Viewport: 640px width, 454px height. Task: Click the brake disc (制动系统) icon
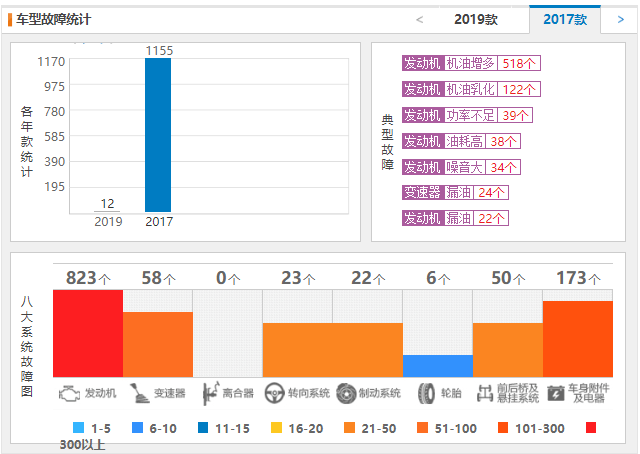(346, 394)
